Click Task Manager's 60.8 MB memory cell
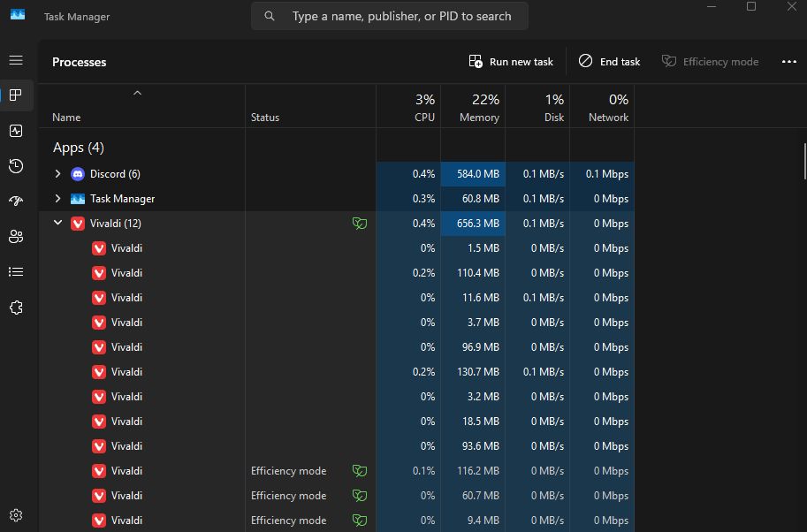The width and height of the screenshot is (807, 532). coord(473,199)
